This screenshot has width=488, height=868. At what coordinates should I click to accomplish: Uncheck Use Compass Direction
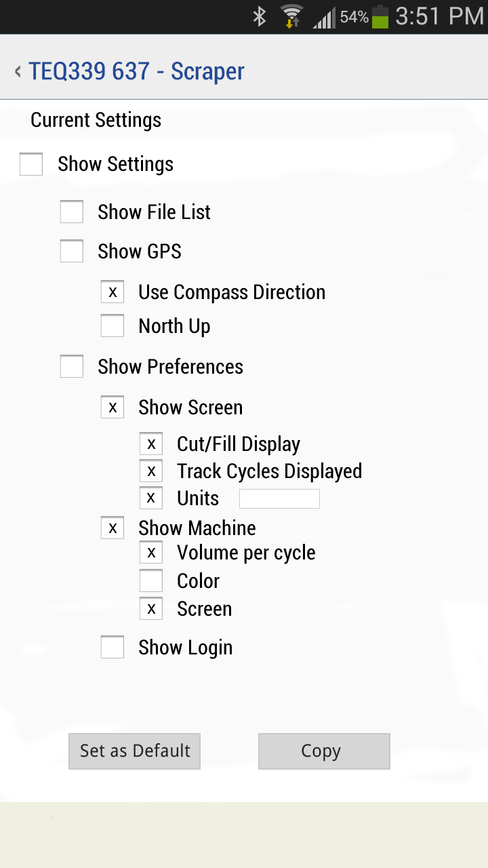pos(113,292)
